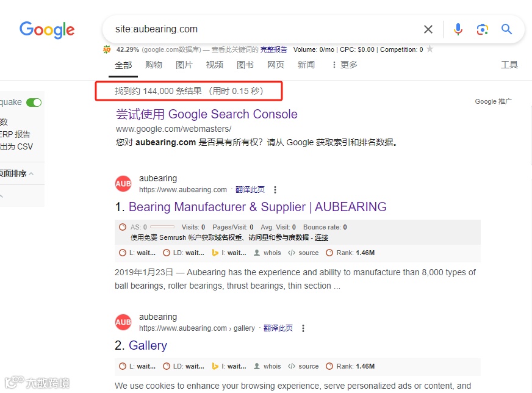Image resolution: width=532 pixels, height=393 pixels.
Task: Open whois for Gallery result
Action: 267,367
